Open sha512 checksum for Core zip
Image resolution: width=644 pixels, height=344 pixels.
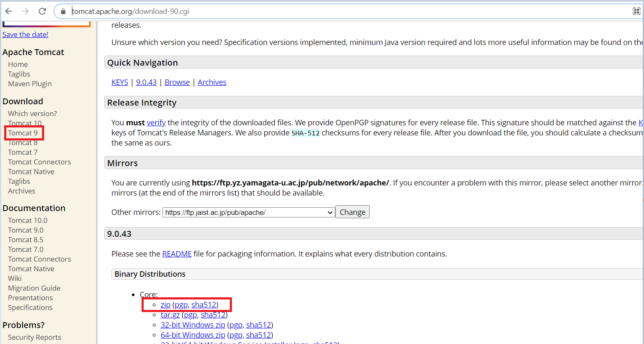click(x=204, y=305)
